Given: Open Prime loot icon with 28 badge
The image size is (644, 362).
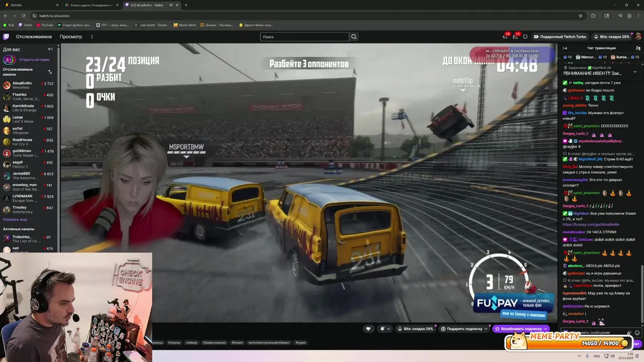Looking at the screenshot, I should point(505,36).
